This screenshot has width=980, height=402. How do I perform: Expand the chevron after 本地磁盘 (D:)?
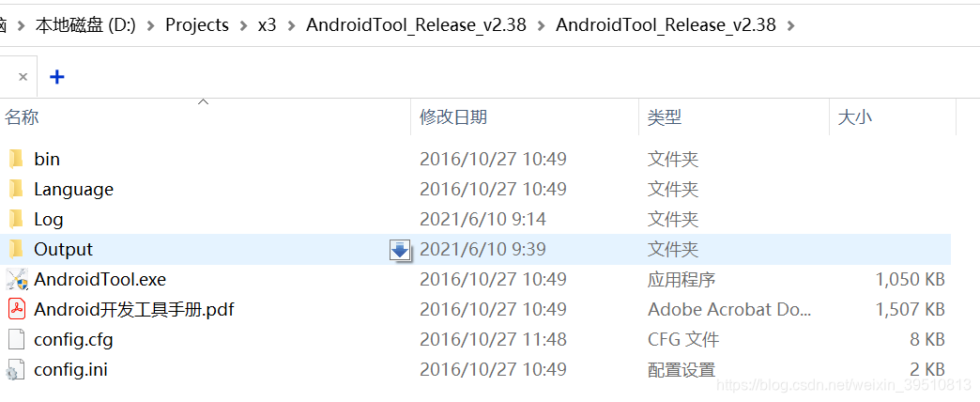[149, 25]
